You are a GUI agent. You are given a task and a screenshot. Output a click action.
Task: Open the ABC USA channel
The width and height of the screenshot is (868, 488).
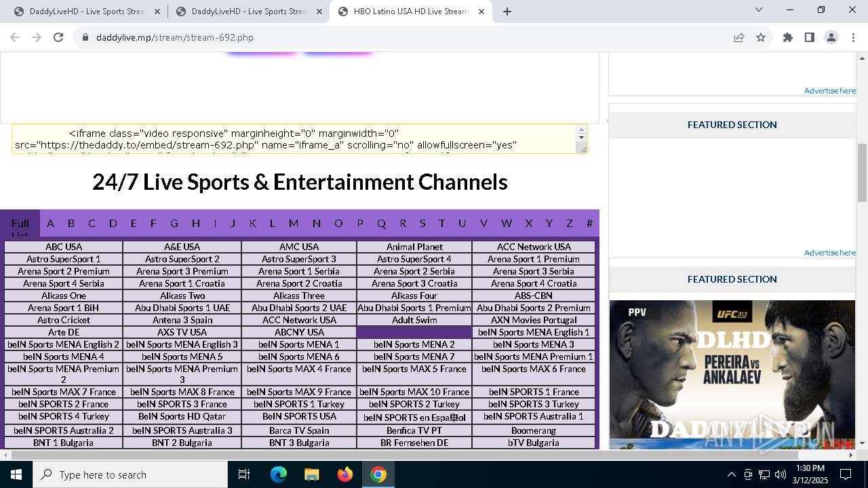click(x=64, y=247)
